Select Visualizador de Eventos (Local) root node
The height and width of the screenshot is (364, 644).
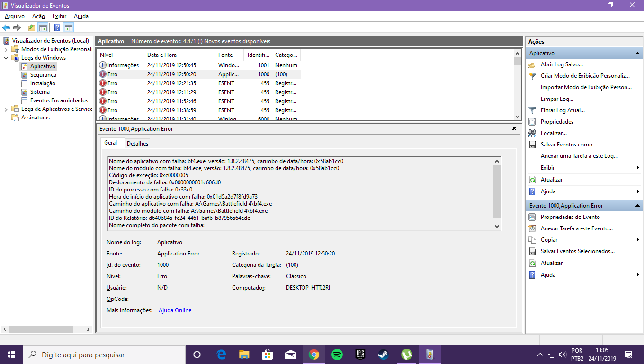coord(50,41)
